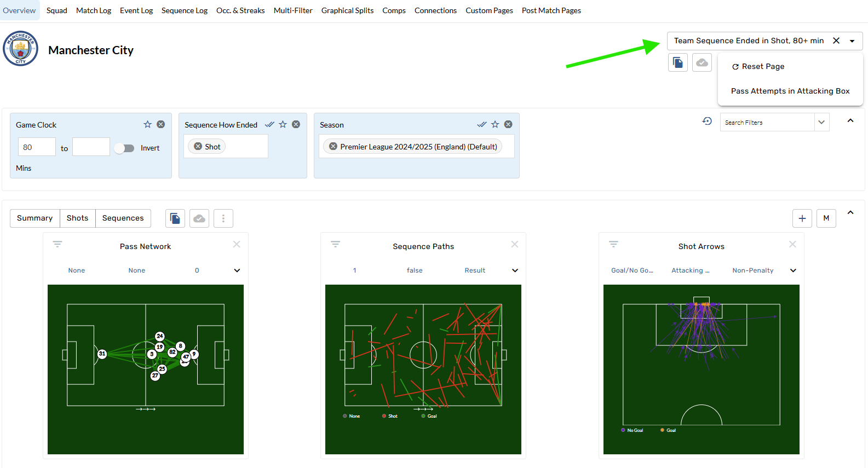This screenshot has width=868, height=468.
Task: Open Sequence Paths Result setting
Action: 475,270
